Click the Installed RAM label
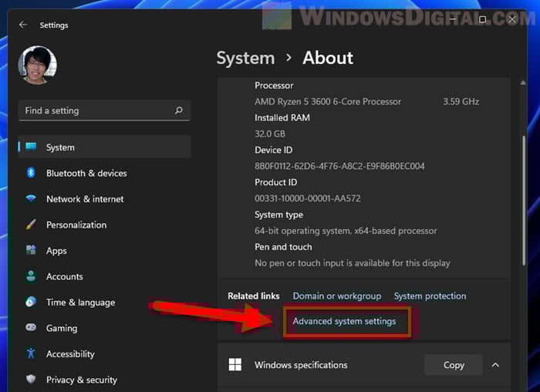This screenshot has width=540, height=392. click(282, 118)
